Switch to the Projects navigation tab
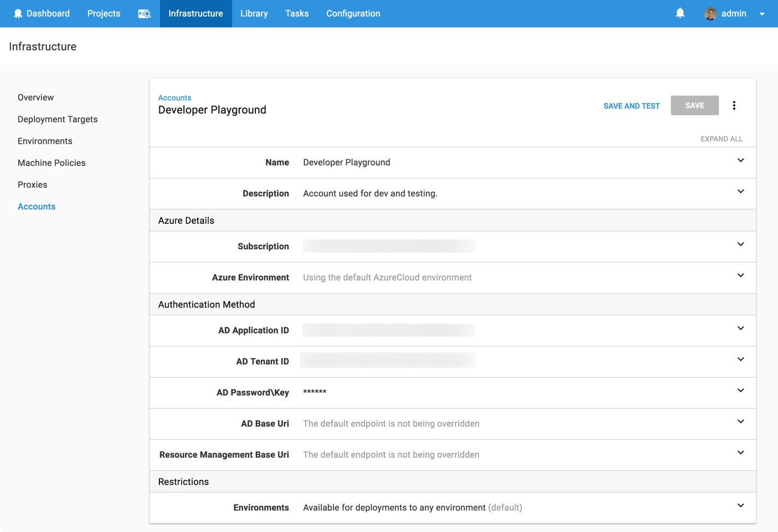This screenshot has width=778, height=532. tap(103, 13)
